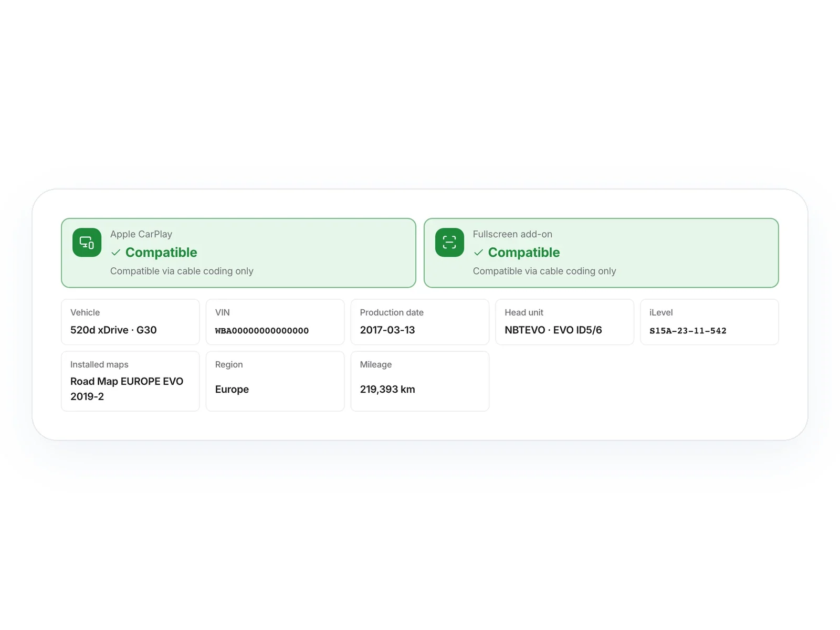Open the Production date 2017-03-13 tile
The width and height of the screenshot is (840, 630).
420,322
